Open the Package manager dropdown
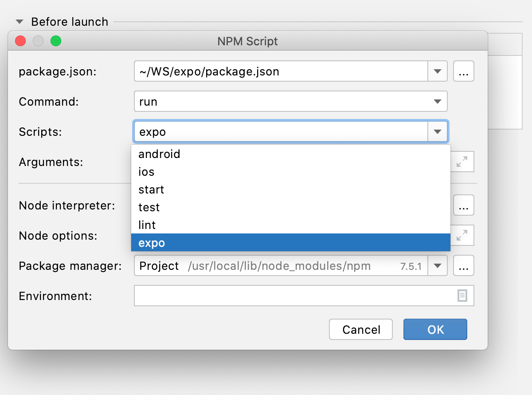This screenshot has height=395, width=532. click(438, 265)
